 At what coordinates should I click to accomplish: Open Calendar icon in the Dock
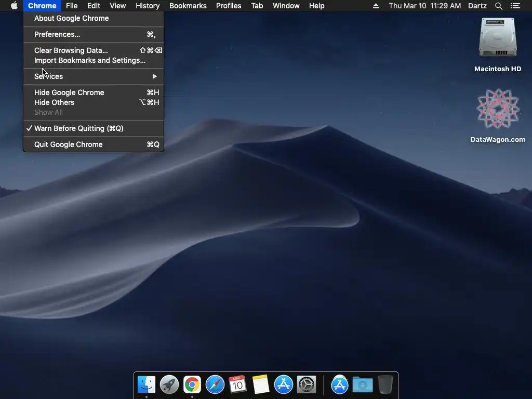237,384
